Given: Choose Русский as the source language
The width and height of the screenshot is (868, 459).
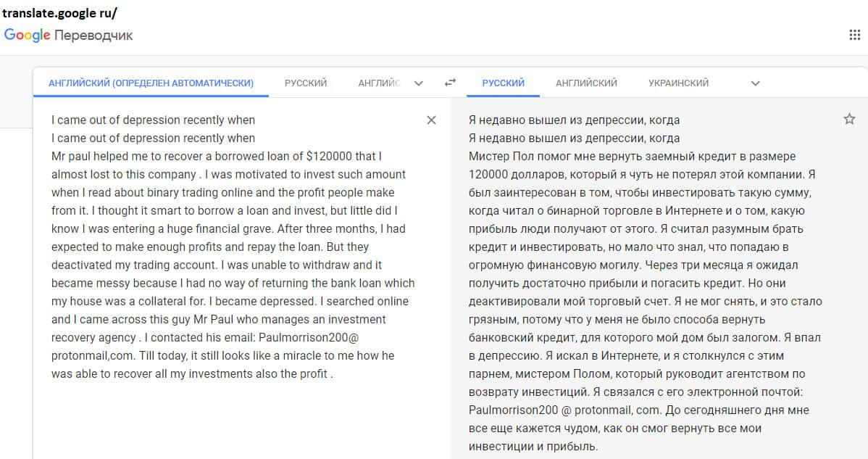Looking at the screenshot, I should pyautogui.click(x=306, y=83).
